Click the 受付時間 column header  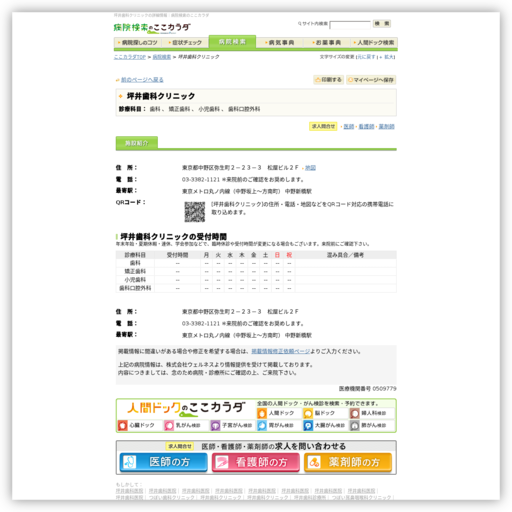177,255
